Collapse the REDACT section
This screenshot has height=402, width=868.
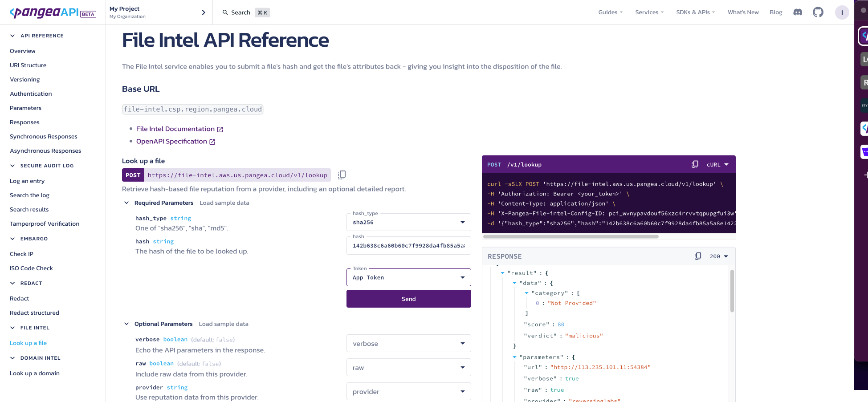click(12, 283)
